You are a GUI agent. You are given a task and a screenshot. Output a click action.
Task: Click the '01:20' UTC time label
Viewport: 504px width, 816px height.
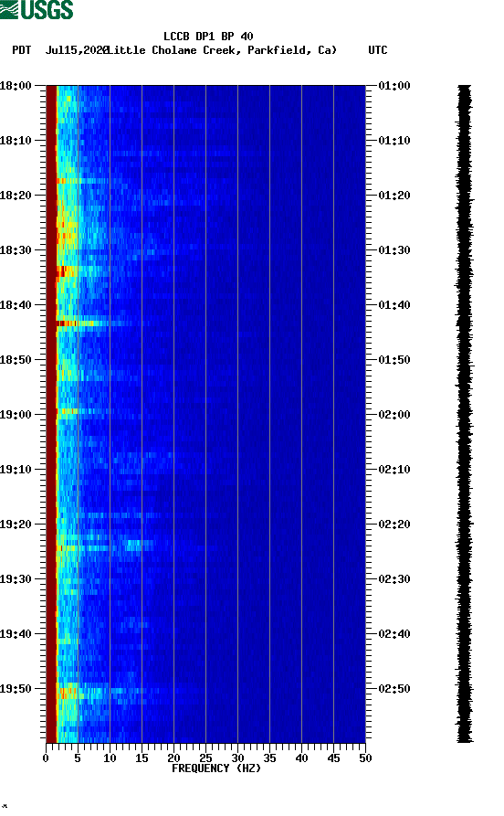click(x=394, y=196)
